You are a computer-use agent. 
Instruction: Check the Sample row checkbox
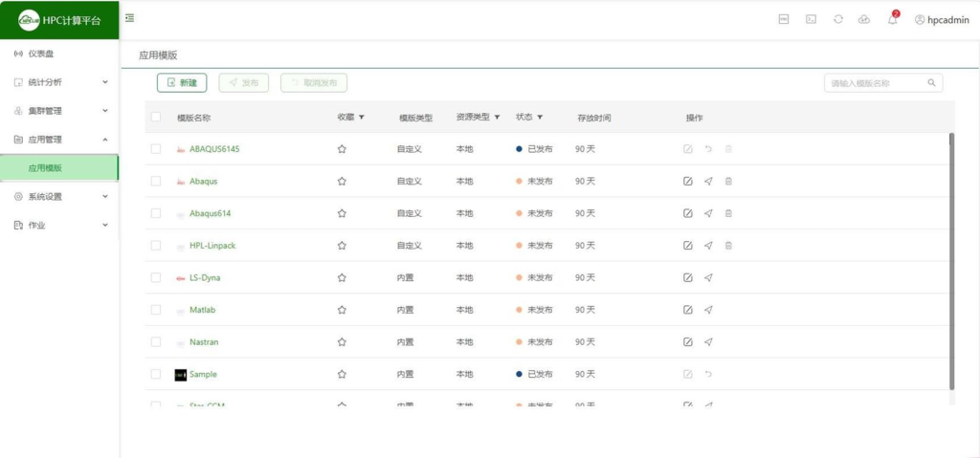click(x=156, y=374)
